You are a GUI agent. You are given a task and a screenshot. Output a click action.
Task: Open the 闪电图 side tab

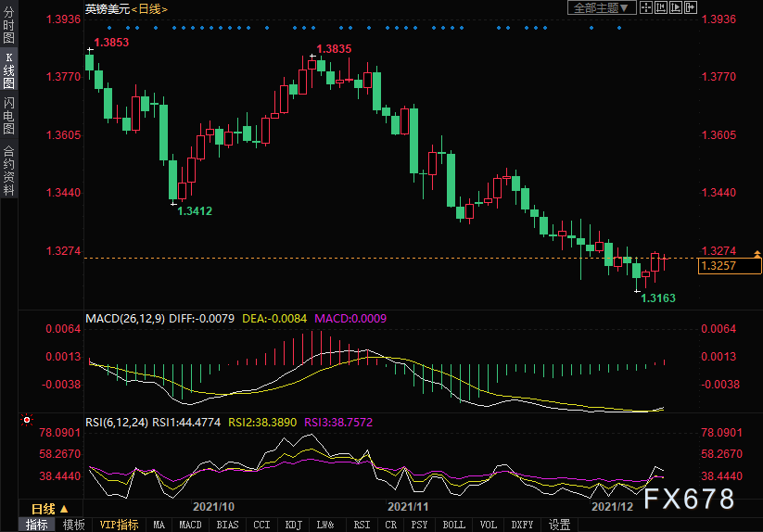[8, 116]
